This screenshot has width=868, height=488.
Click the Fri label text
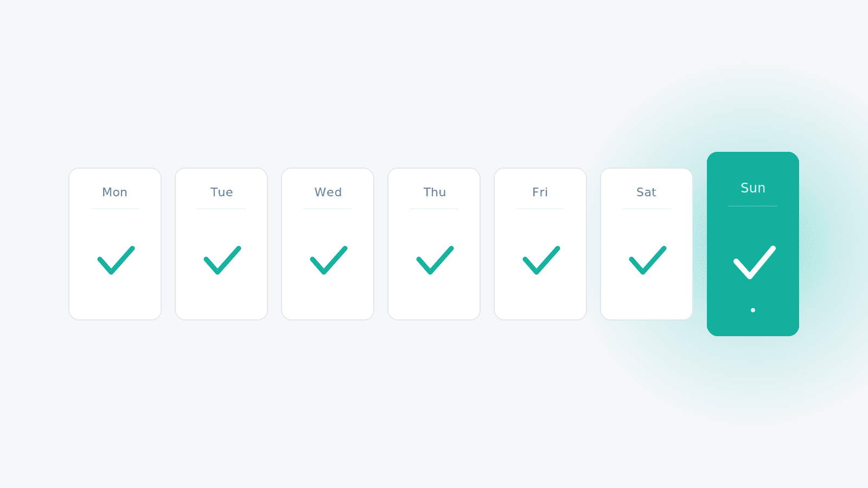(540, 192)
